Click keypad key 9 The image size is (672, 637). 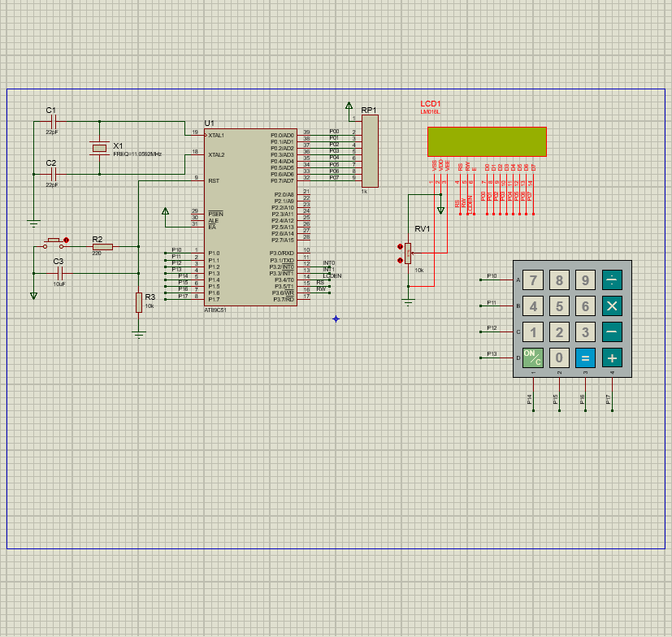[x=585, y=280]
